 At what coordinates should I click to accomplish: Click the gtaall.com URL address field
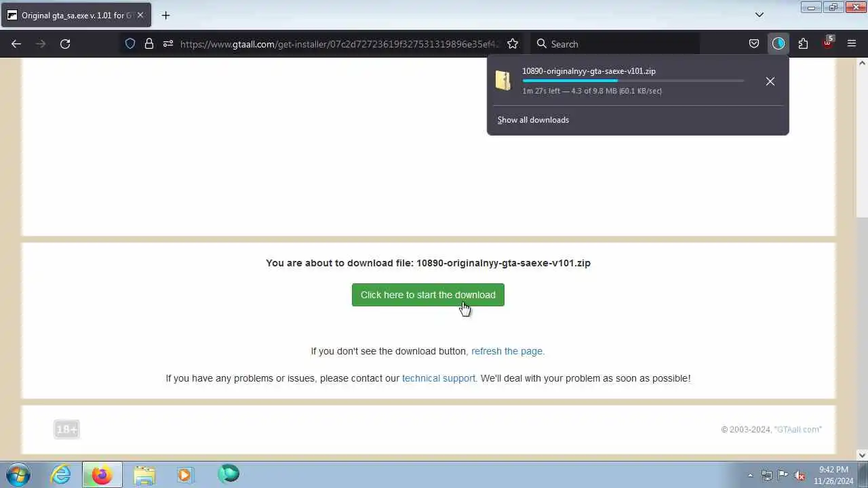point(339,44)
